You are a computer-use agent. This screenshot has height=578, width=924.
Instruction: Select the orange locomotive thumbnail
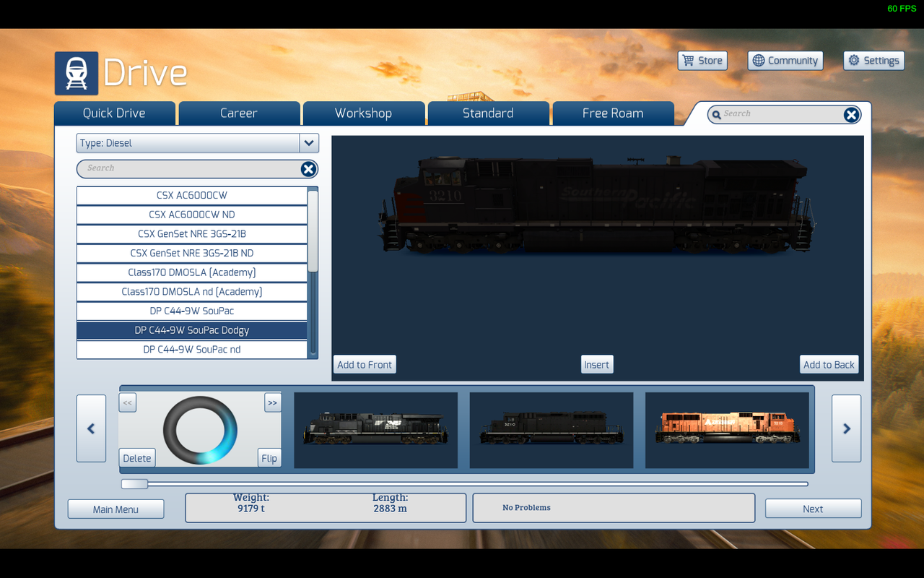tap(727, 430)
